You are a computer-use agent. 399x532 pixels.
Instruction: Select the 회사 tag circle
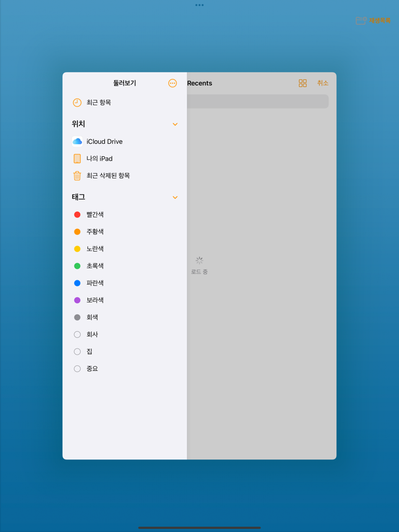tap(77, 335)
